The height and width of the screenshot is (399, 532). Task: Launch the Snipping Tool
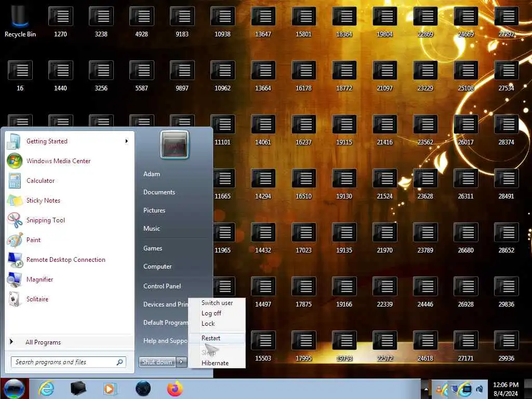[x=70, y=220]
